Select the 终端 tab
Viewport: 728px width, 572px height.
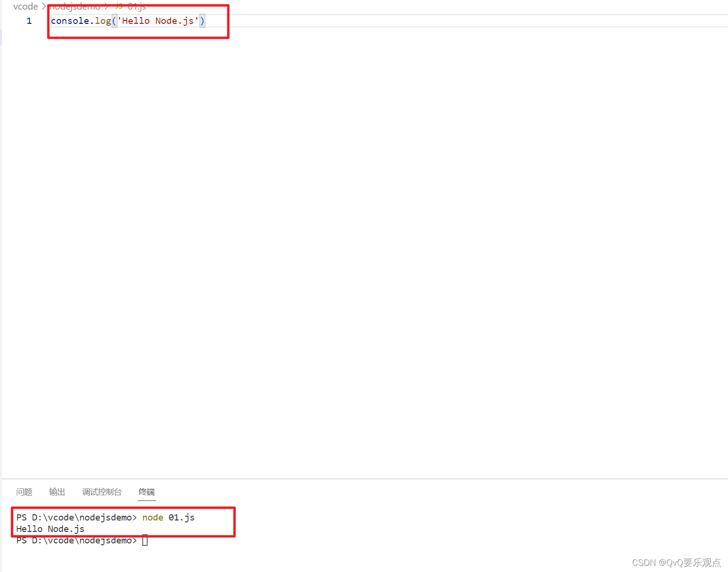(147, 492)
